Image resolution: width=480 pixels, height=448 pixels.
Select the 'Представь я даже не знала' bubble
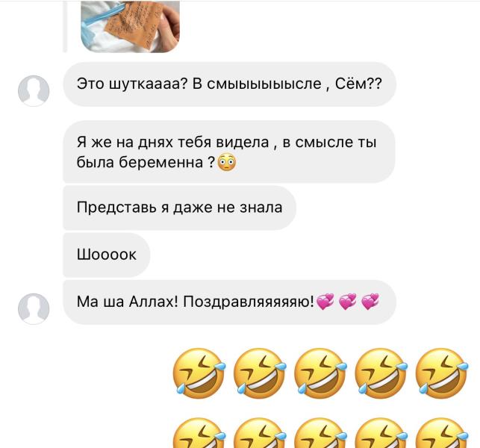click(x=180, y=208)
